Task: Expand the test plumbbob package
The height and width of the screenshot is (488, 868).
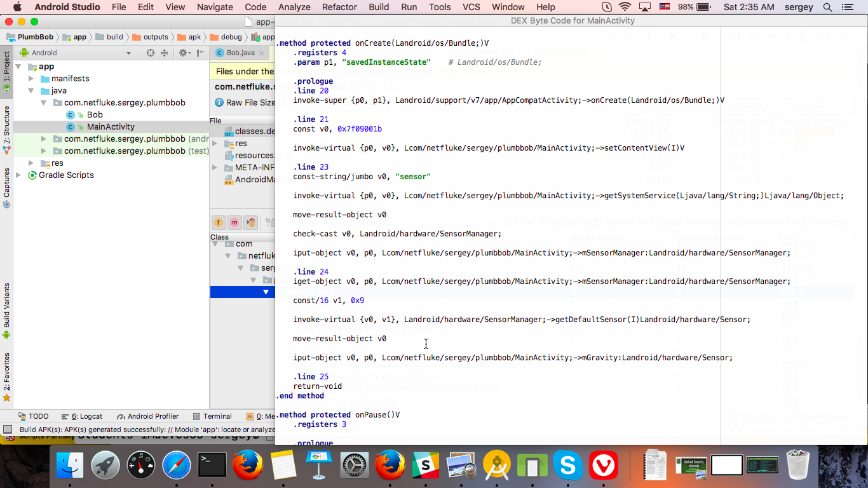Action: (43, 151)
